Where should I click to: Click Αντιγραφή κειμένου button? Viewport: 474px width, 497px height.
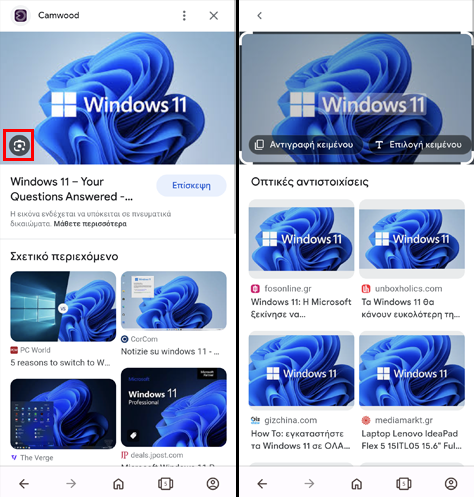305,145
